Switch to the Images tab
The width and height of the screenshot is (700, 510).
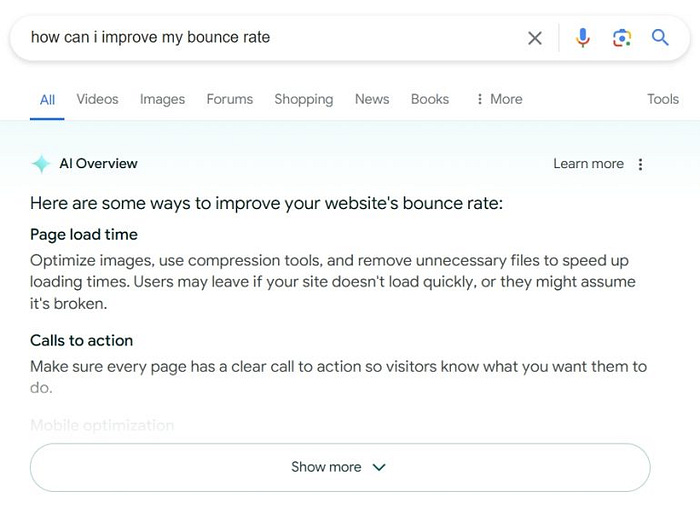pos(162,99)
